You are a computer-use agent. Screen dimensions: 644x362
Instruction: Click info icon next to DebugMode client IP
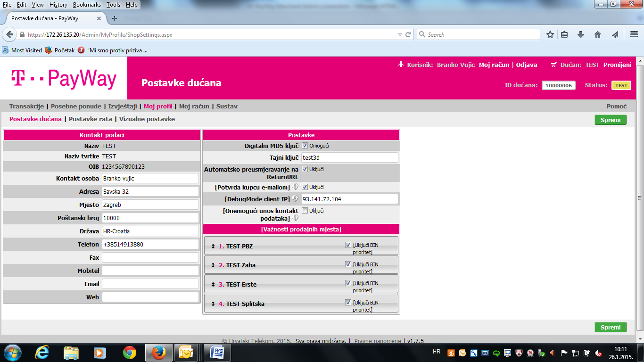coord(295,199)
